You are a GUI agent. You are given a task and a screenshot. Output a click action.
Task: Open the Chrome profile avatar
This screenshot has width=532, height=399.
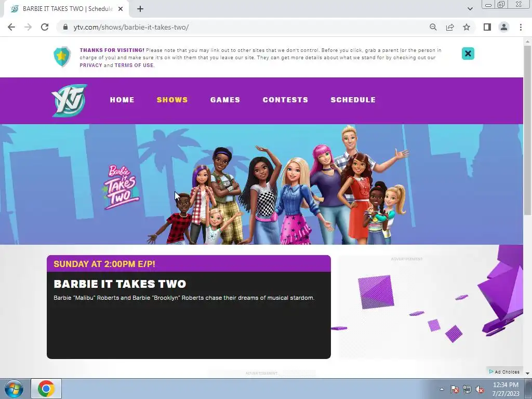504,27
